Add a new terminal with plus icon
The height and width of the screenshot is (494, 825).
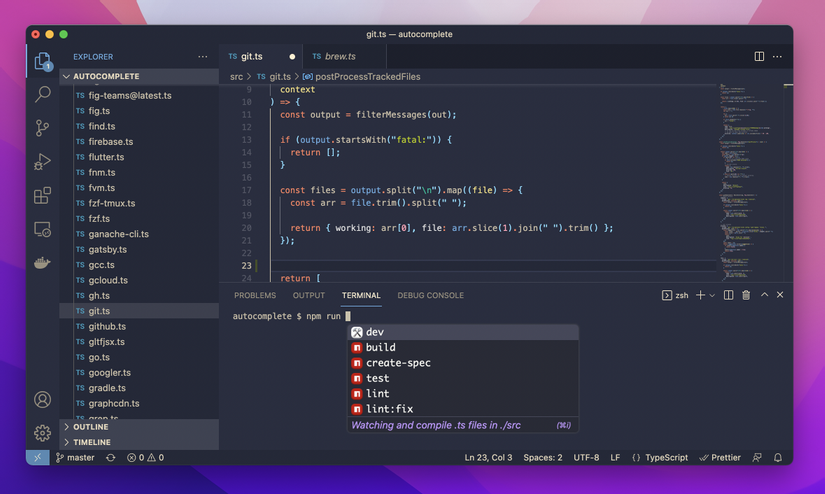click(x=700, y=295)
